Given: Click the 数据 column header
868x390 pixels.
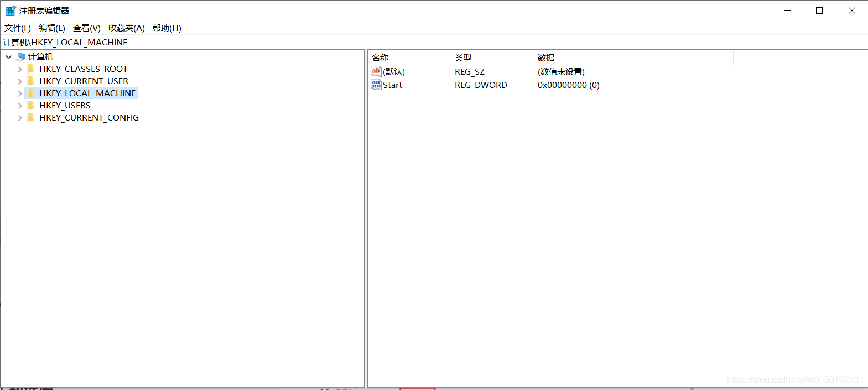Looking at the screenshot, I should point(633,58).
